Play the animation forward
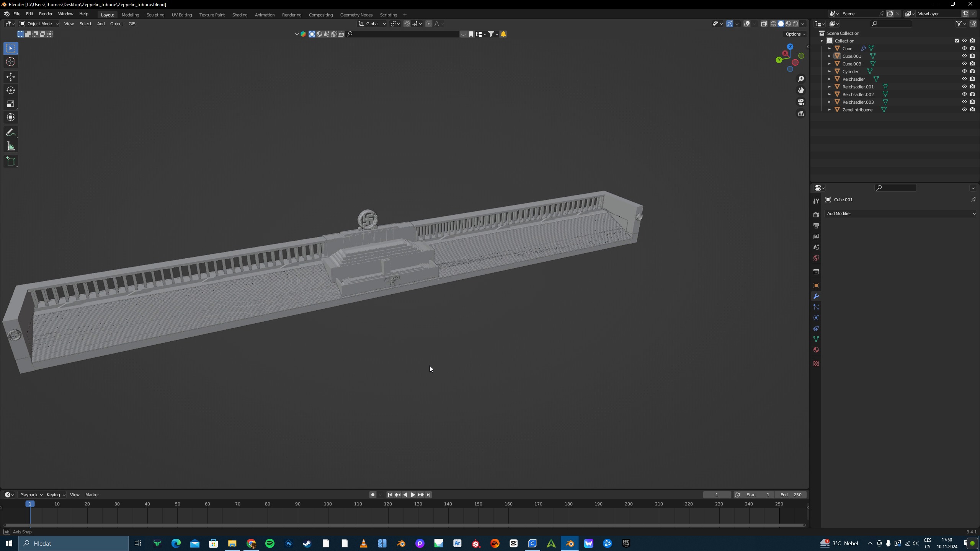980x551 pixels. coord(413,495)
